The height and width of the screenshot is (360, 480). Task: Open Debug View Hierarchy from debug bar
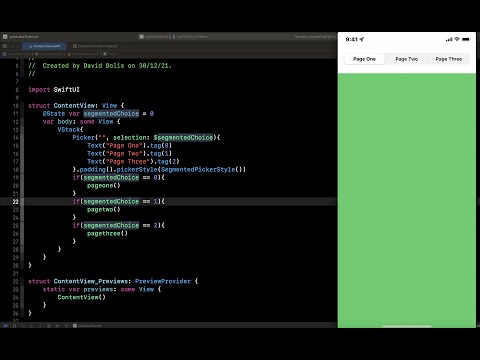(x=49, y=326)
